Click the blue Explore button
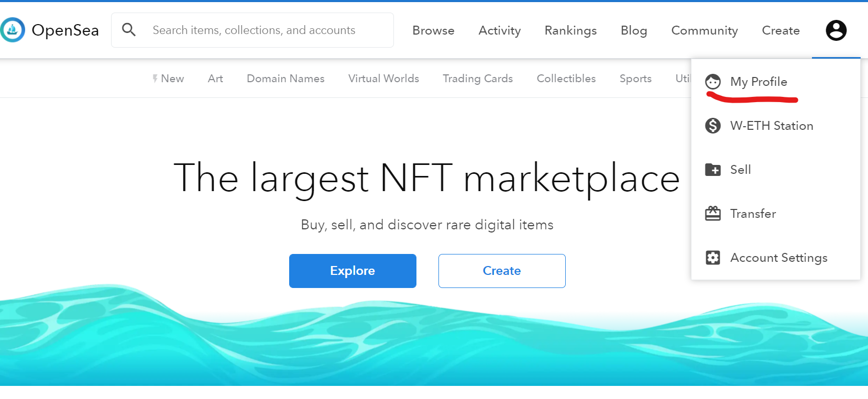The image size is (868, 399). click(x=353, y=271)
